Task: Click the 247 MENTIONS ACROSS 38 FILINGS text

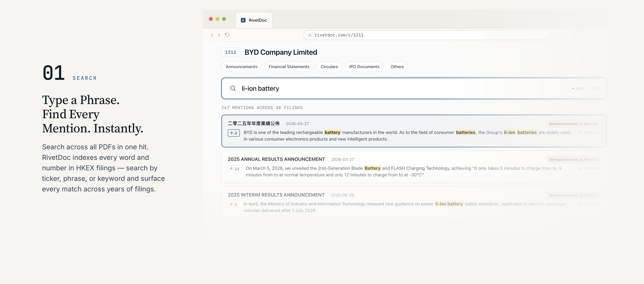Action: pyautogui.click(x=262, y=108)
